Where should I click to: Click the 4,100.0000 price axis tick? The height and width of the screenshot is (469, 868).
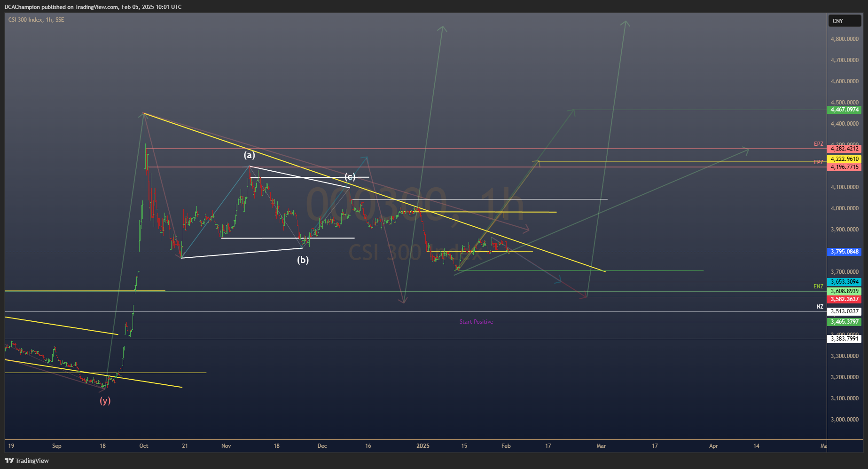tap(845, 187)
